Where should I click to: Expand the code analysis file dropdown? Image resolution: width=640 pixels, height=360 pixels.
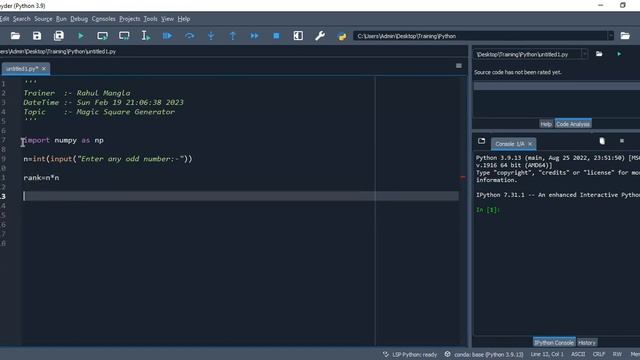(584, 54)
